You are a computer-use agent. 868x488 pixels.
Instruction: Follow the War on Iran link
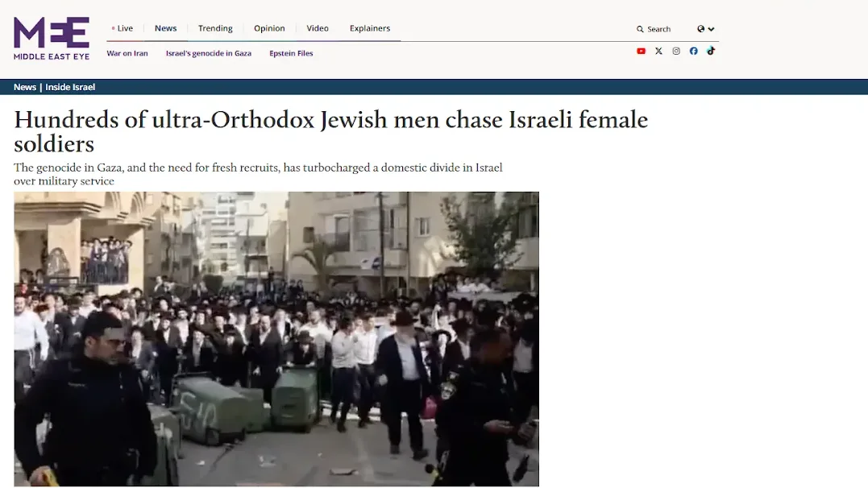pyautogui.click(x=127, y=53)
